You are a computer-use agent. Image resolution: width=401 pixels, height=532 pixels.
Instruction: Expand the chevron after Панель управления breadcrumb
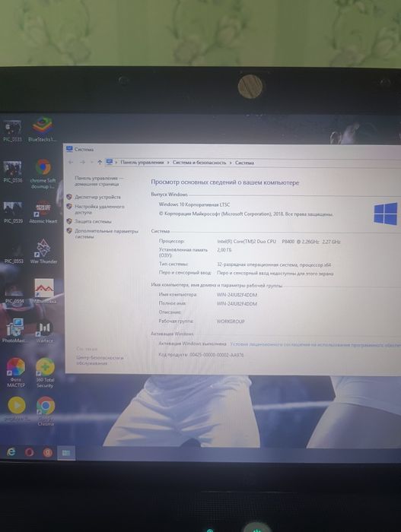click(x=168, y=163)
